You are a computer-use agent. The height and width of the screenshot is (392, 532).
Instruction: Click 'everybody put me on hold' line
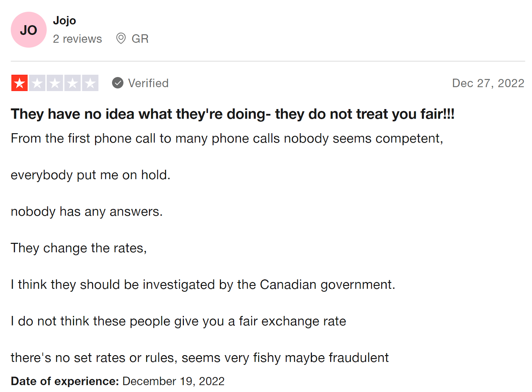[x=90, y=175]
